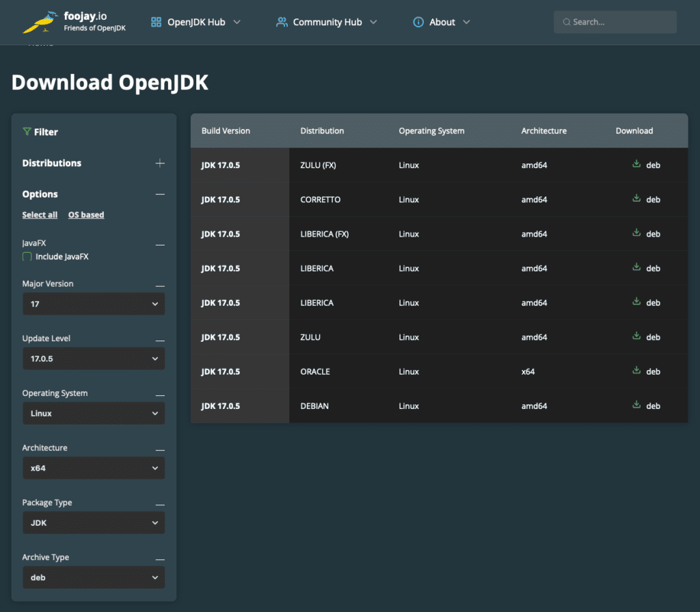The width and height of the screenshot is (700, 612).
Task: Click the Community Hub people icon
Action: (x=282, y=22)
